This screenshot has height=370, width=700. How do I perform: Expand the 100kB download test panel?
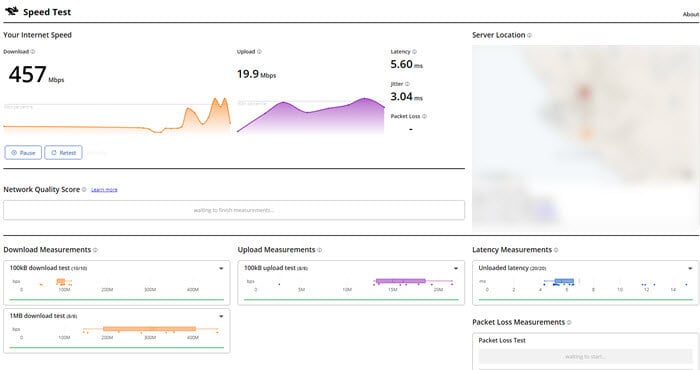point(221,268)
